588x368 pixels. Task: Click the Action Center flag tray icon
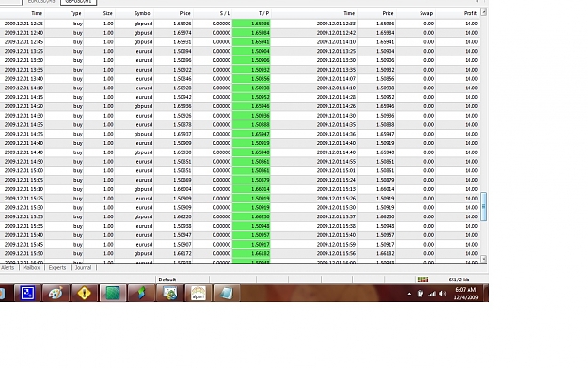[x=421, y=294]
